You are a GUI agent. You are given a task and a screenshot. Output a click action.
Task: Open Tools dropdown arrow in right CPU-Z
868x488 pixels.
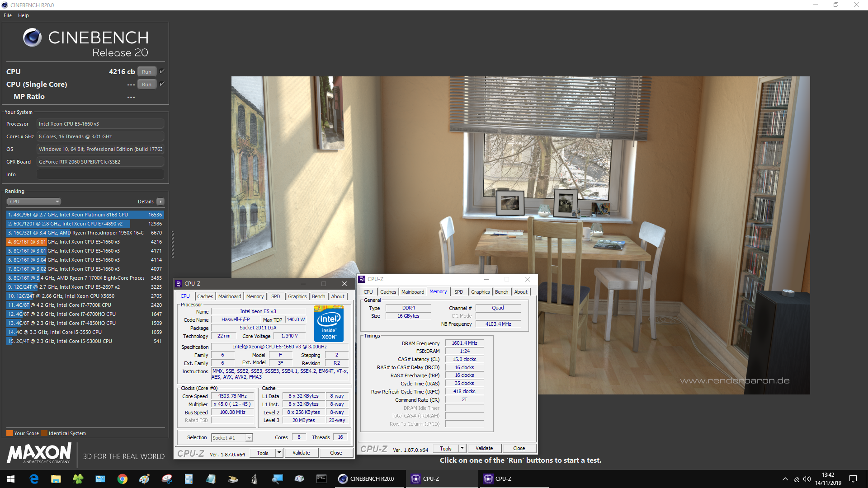462,449
